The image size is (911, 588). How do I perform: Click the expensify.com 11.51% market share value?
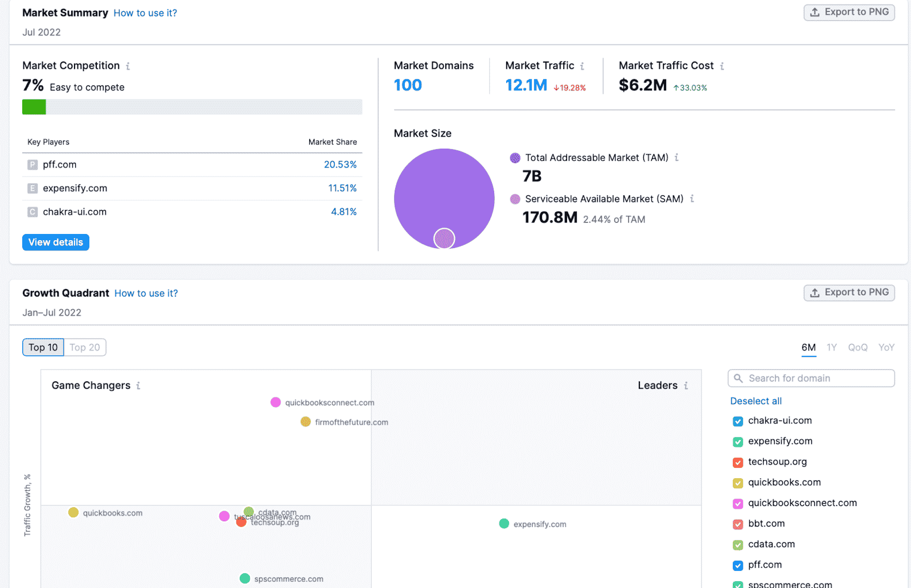pos(342,188)
